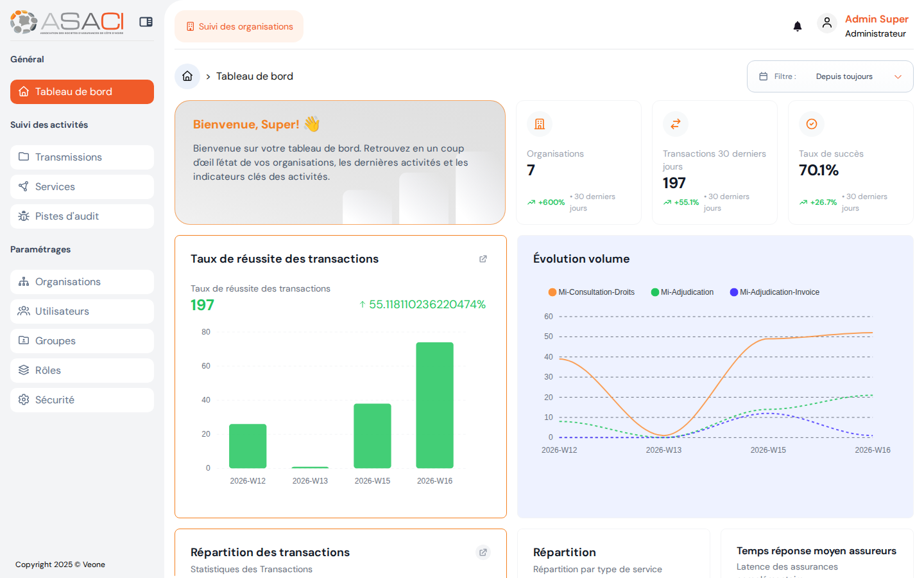Screen dimensions: 924x578
Task: Click the user avatar icon
Action: (826, 23)
